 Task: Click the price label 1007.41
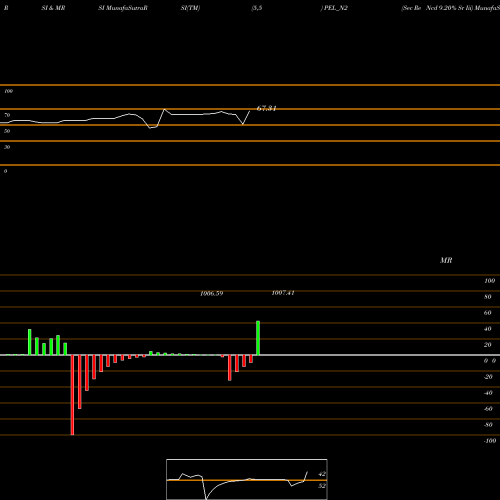click(283, 293)
